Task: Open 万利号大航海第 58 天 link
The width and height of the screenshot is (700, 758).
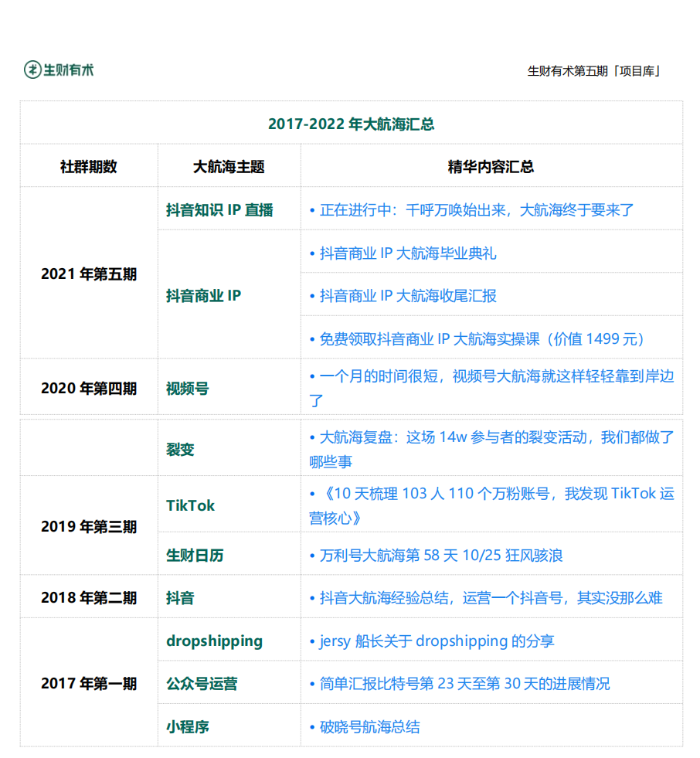Action: coord(436,555)
